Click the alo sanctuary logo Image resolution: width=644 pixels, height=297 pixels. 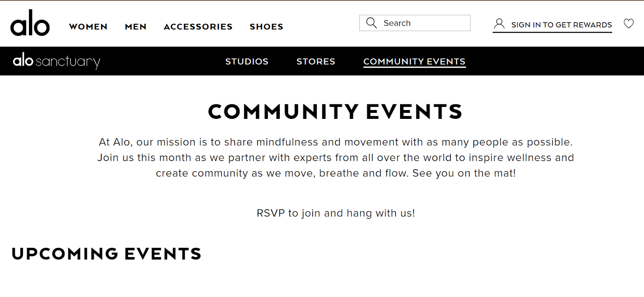(x=56, y=61)
